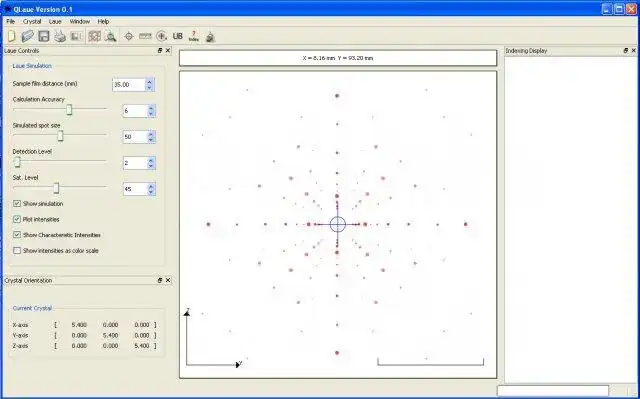The height and width of the screenshot is (399, 640).
Task: Increase Simulated spot size with up arrow
Action: (151, 134)
